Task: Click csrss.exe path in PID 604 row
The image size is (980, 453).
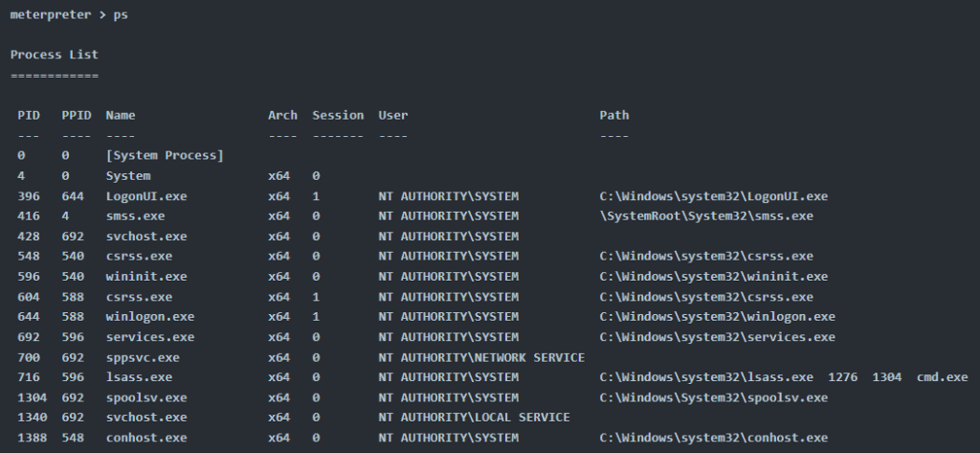Action: [x=706, y=297]
